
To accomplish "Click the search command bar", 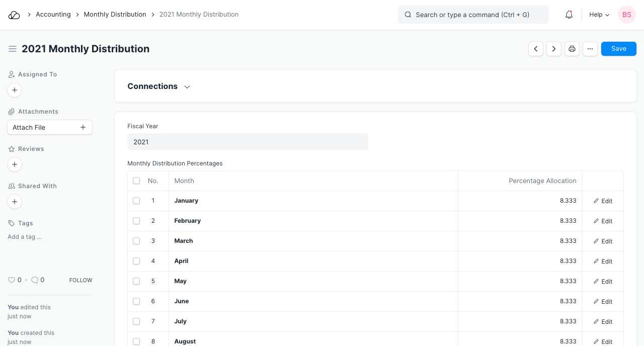I will pyautogui.click(x=473, y=15).
